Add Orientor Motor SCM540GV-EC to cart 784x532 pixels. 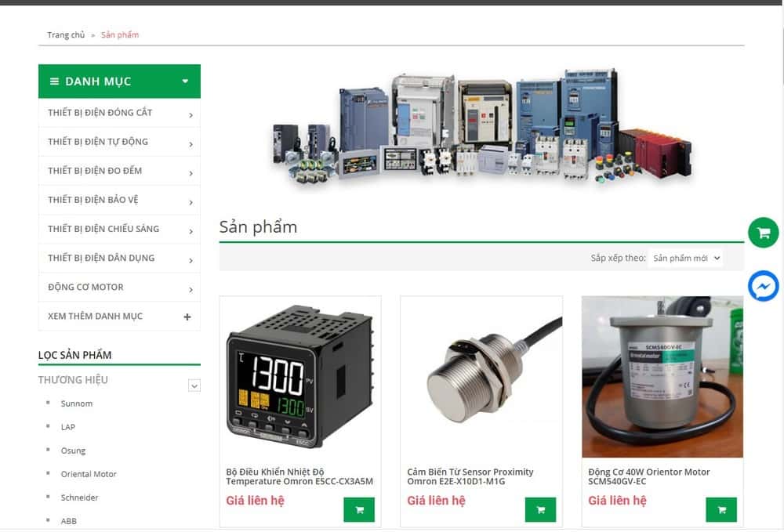coord(721,509)
